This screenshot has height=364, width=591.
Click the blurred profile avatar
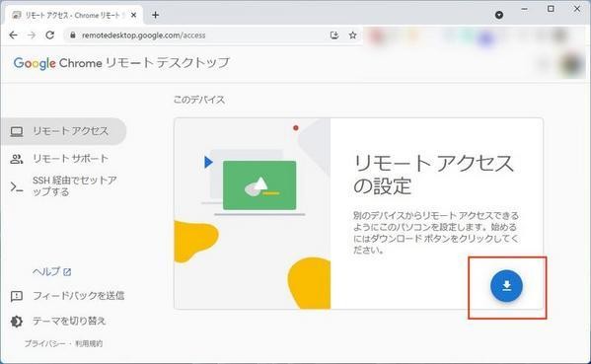coord(572,65)
